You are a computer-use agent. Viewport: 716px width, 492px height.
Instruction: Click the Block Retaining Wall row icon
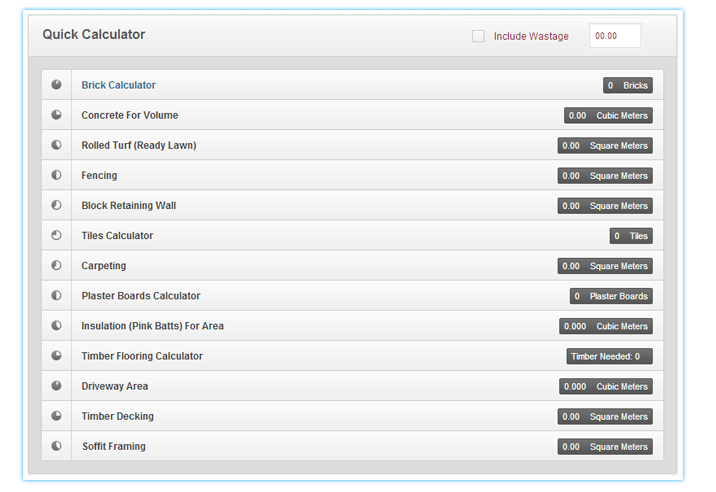click(57, 205)
